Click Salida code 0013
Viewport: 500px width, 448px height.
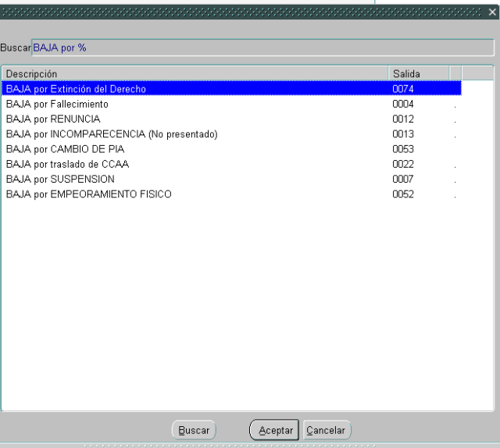tap(403, 134)
